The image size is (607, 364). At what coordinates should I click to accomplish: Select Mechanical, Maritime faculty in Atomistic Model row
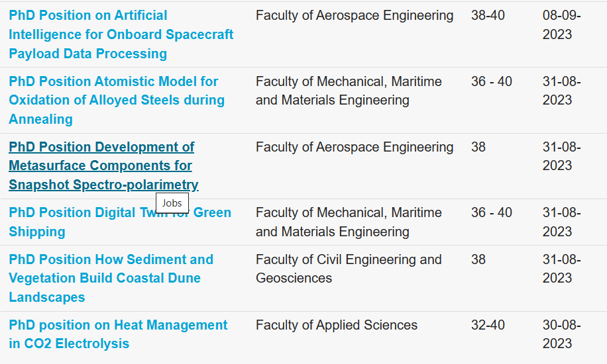[x=349, y=91]
